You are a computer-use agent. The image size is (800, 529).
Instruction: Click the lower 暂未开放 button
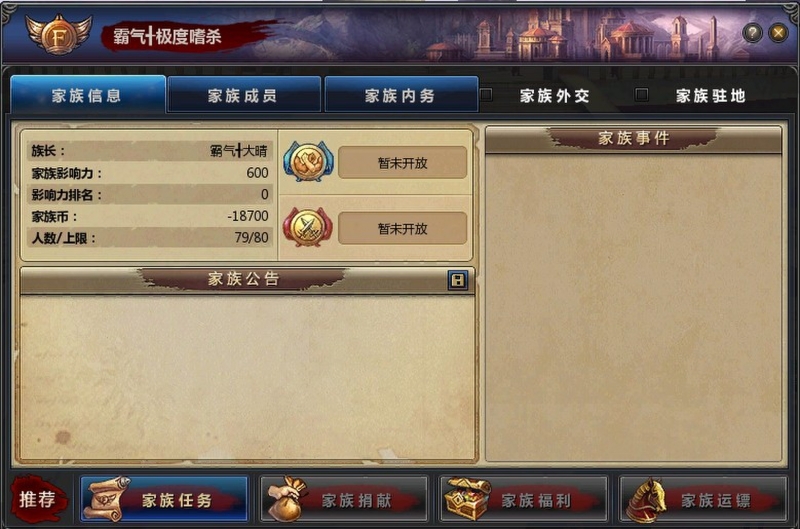tap(402, 229)
